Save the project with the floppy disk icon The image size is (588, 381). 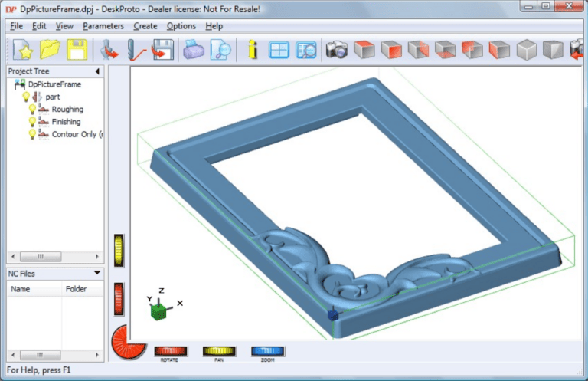[x=77, y=51]
